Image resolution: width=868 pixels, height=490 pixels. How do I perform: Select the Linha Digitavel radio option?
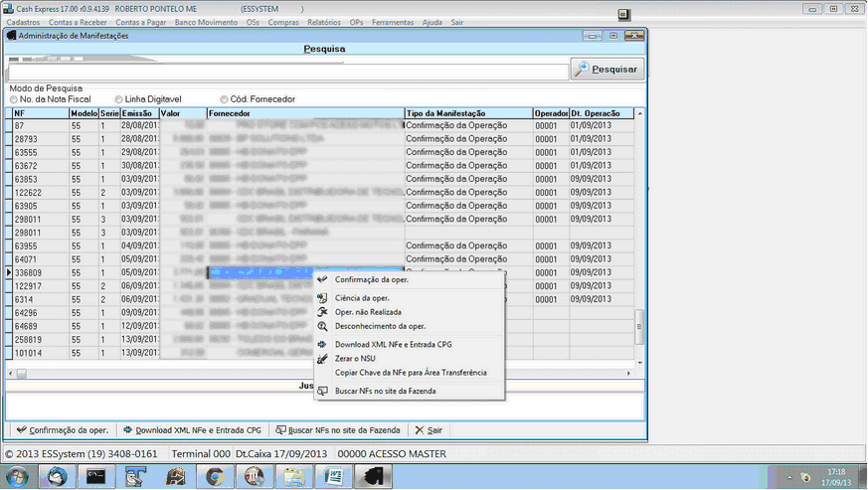coord(119,99)
